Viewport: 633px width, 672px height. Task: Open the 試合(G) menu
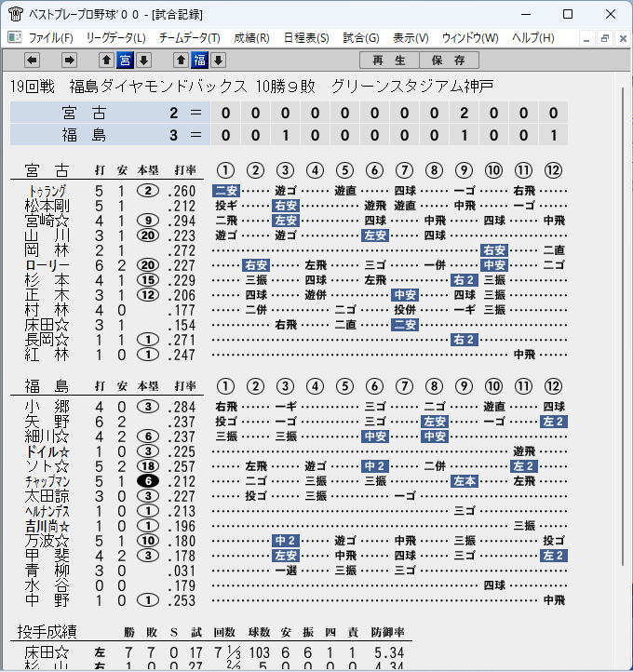(x=361, y=38)
